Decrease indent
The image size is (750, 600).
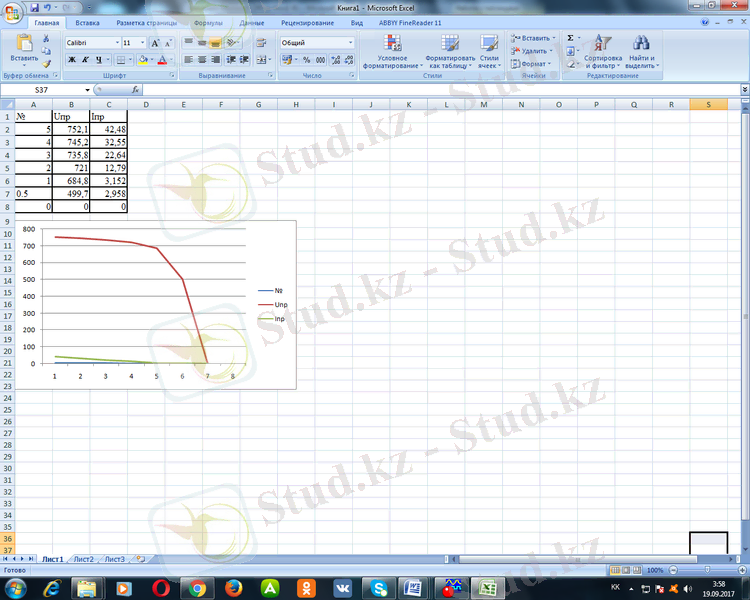pos(231,60)
